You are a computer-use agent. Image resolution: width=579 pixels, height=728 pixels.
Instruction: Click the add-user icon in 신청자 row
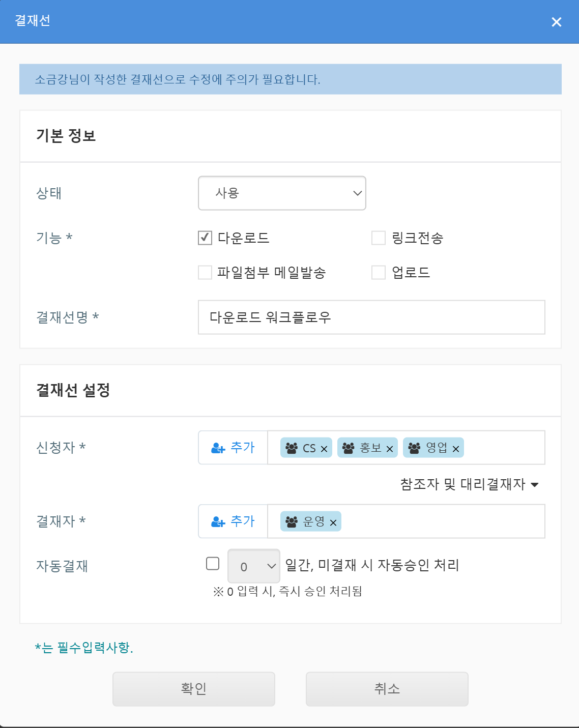pos(218,448)
